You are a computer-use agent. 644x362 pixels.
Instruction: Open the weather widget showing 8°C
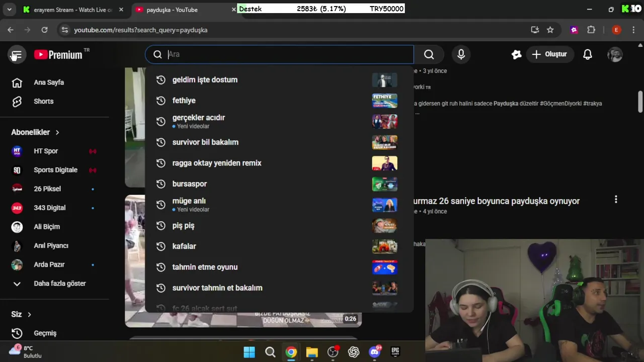25,351
